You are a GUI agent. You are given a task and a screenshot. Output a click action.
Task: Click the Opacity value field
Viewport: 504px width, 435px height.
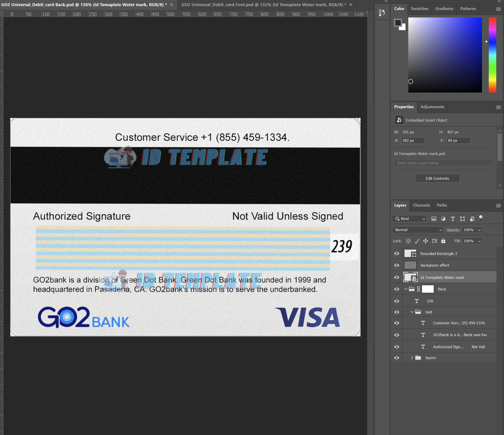(x=469, y=230)
